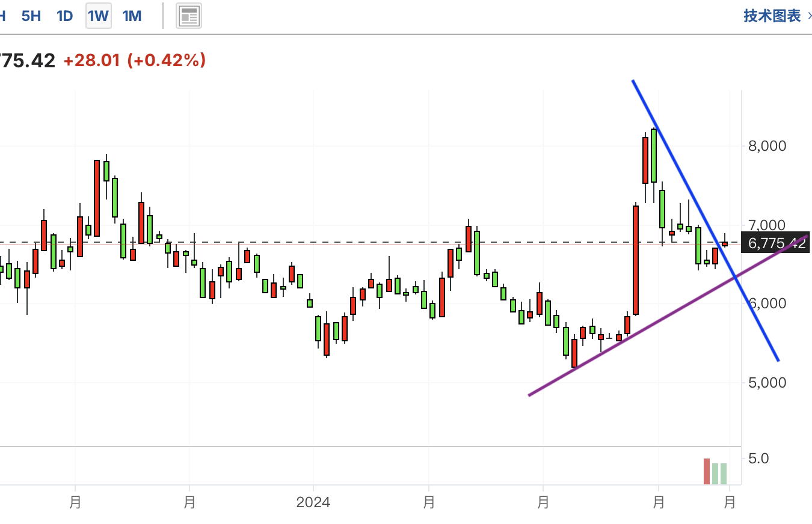Toggle the chart layout panel icon
Screen dimensions: 812x524
tap(189, 16)
